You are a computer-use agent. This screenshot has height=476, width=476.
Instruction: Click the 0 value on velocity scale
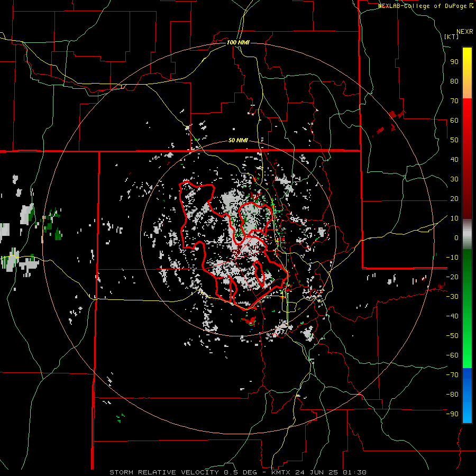pos(456,238)
